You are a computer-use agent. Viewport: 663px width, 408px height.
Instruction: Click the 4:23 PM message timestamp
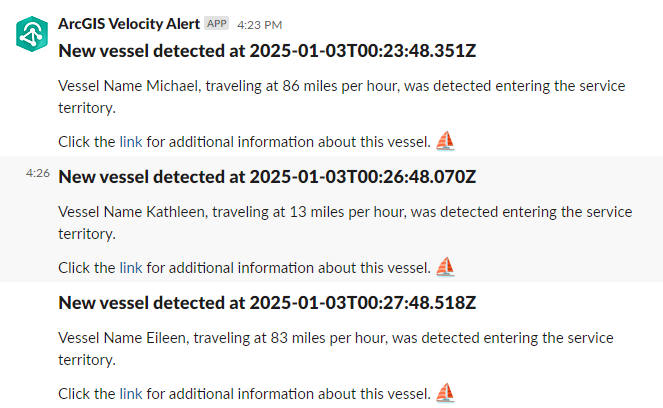tap(259, 24)
